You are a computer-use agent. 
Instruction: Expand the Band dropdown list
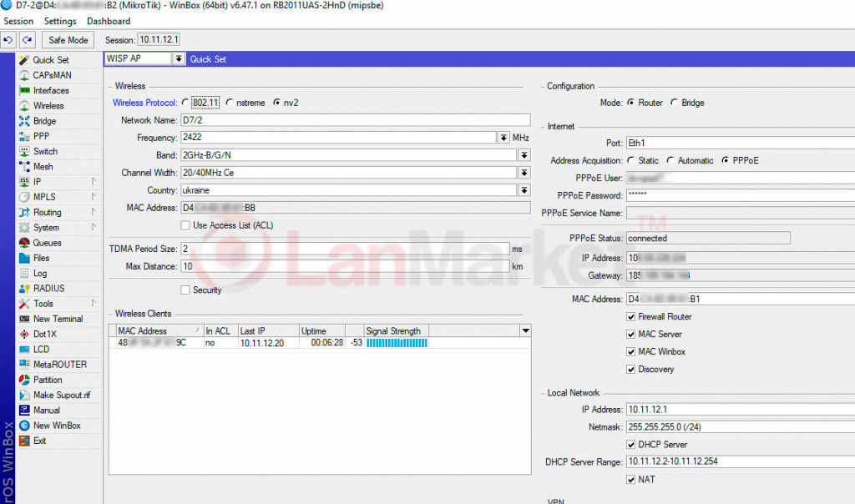pyautogui.click(x=524, y=155)
